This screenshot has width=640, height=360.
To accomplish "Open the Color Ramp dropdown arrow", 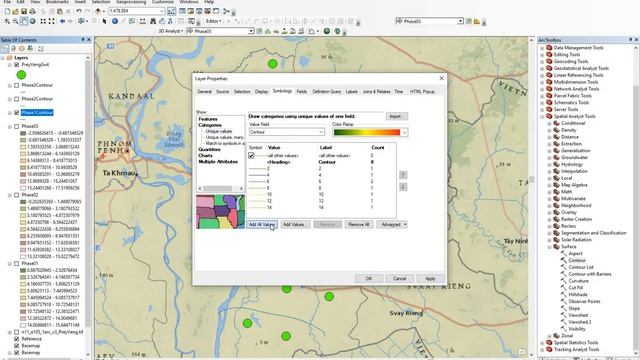I will (x=404, y=132).
